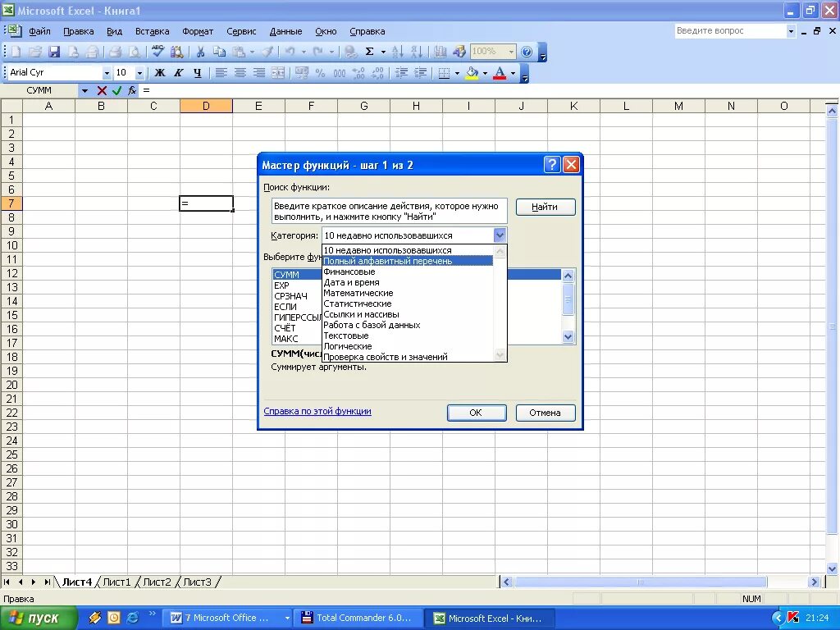Toggle Bold Ж formatting
The width and height of the screenshot is (840, 630).
[160, 73]
